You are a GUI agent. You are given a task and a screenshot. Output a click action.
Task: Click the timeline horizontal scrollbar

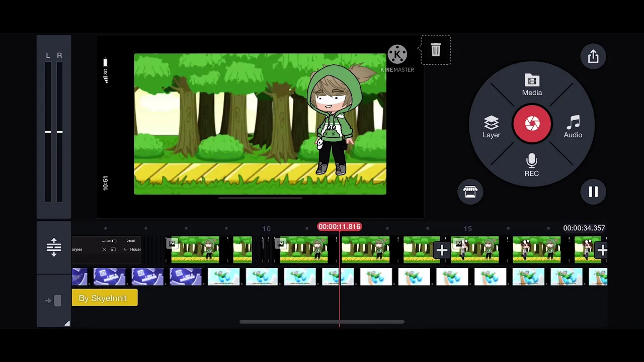tap(321, 322)
